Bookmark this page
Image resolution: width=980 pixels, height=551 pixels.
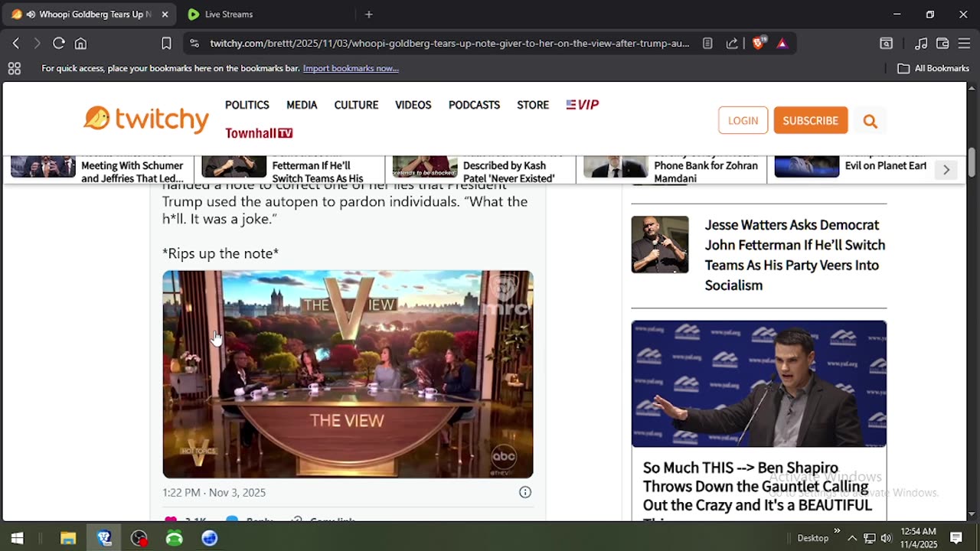point(166,44)
